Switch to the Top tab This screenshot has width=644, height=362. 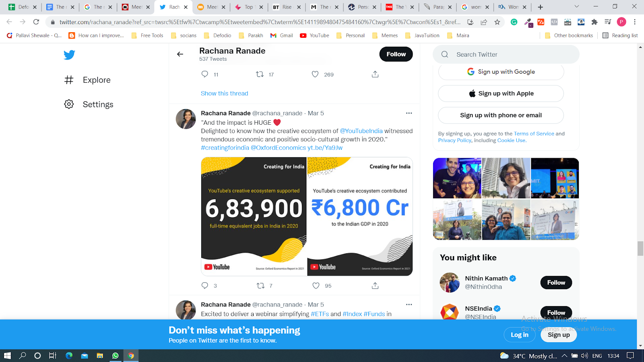(249, 7)
